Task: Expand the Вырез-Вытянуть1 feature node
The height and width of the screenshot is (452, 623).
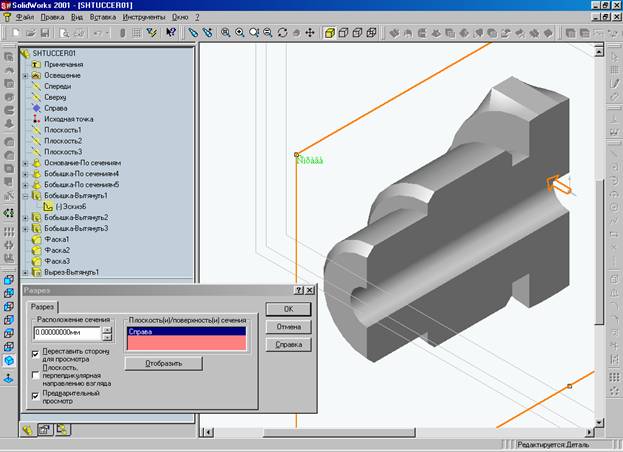Action: (x=25, y=272)
